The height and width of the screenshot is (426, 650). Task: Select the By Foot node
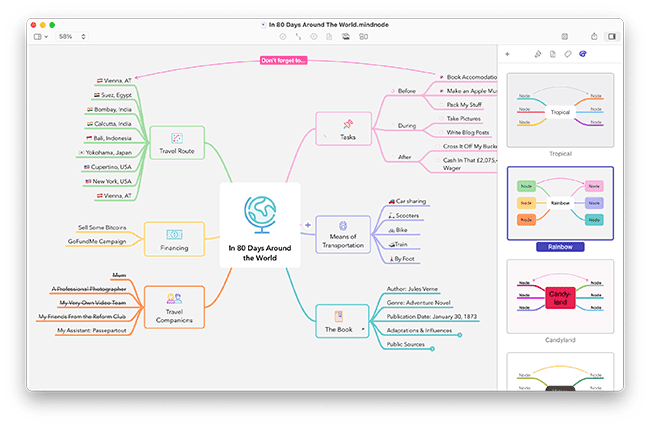[402, 259]
